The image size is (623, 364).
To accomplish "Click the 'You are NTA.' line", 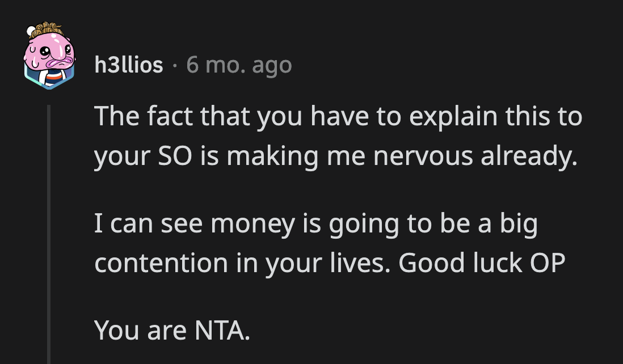I will (172, 329).
